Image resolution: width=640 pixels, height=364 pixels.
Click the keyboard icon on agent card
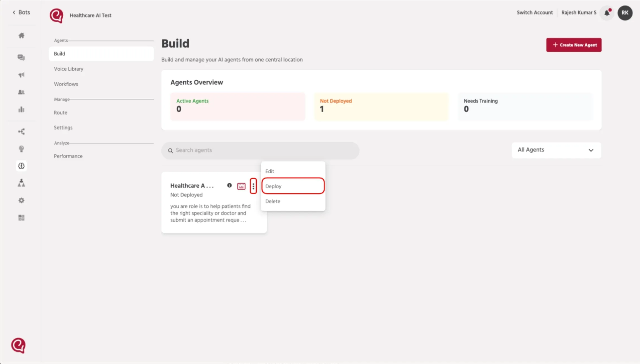241,186
